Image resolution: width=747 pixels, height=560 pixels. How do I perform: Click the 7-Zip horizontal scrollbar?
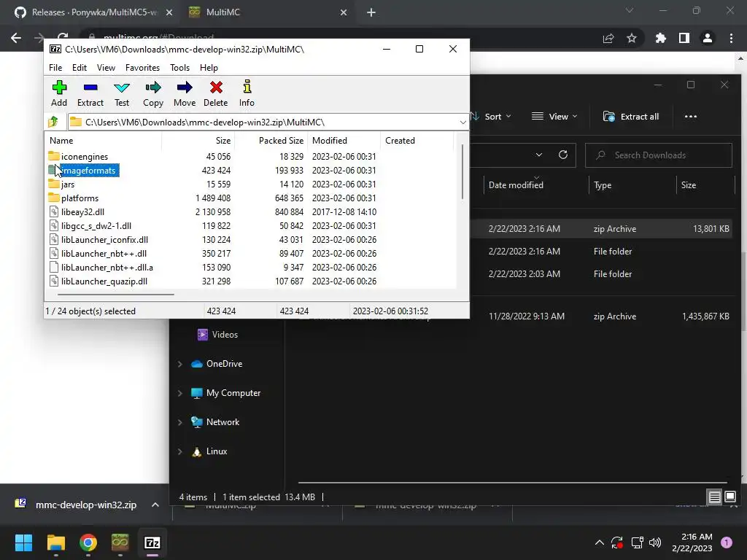[x=116, y=295]
